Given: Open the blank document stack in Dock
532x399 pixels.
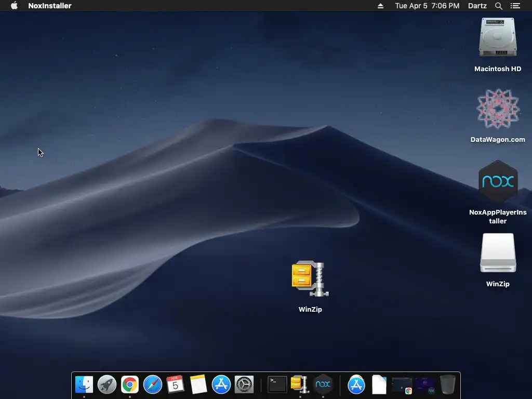Looking at the screenshot, I should [379, 384].
